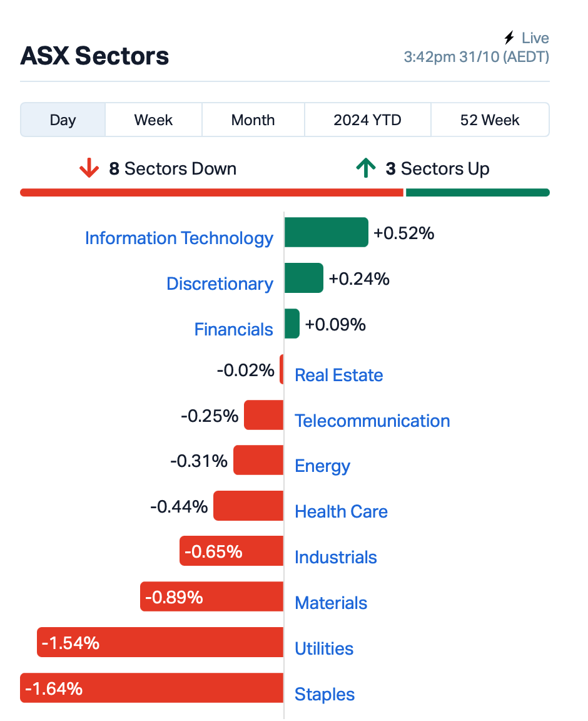
Task: Open Information Technology sector link
Action: click(180, 238)
